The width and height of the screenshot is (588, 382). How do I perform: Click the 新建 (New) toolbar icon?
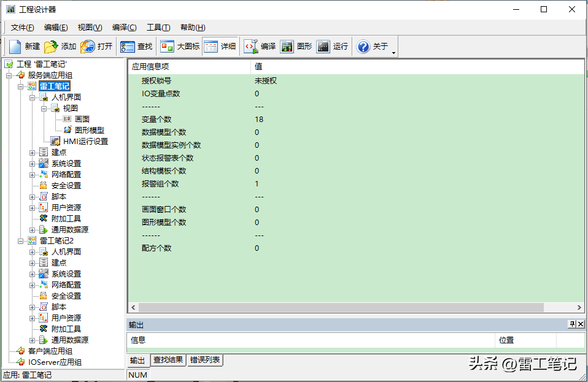(15, 47)
